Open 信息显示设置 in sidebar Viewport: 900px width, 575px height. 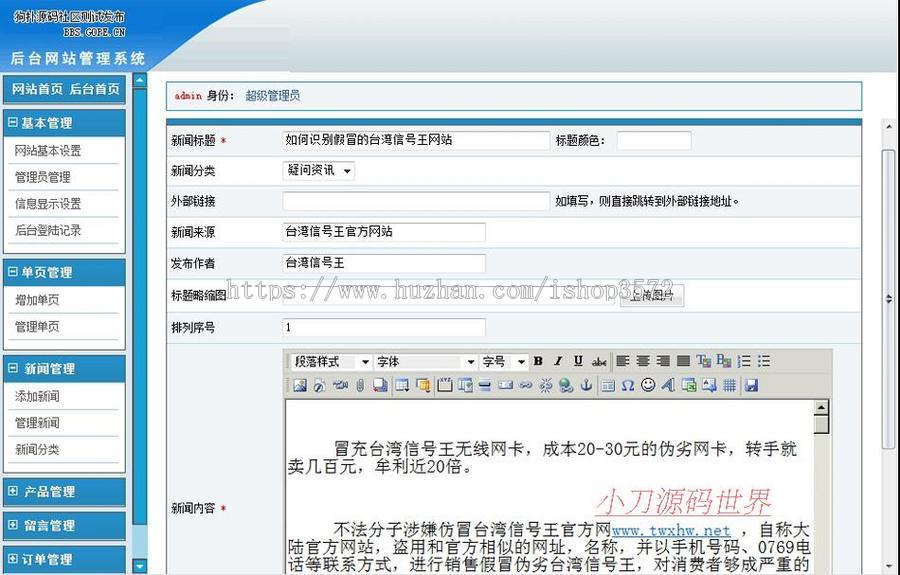[x=48, y=204]
